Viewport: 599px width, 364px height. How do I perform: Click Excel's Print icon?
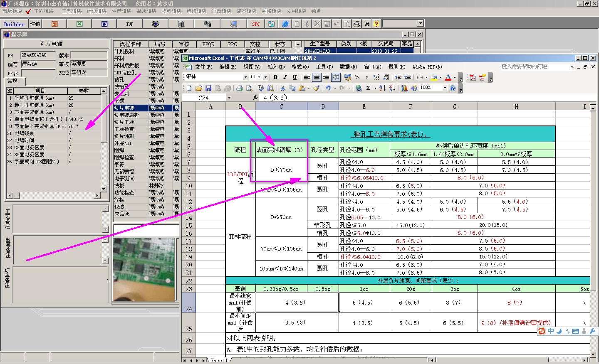pos(239,88)
